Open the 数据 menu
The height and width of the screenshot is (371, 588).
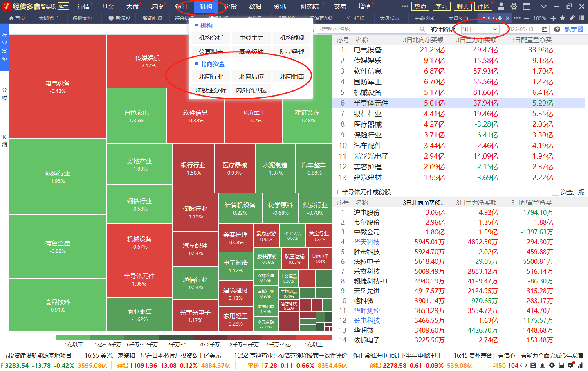coord(255,7)
